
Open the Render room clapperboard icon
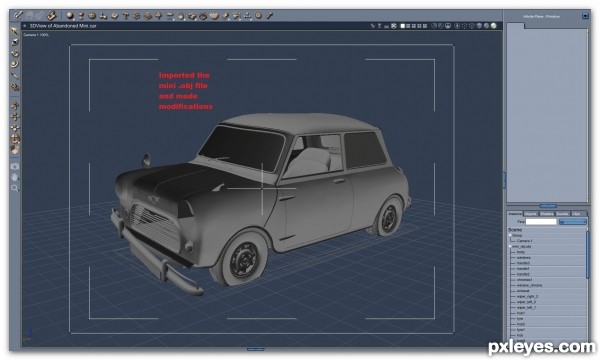point(51,16)
